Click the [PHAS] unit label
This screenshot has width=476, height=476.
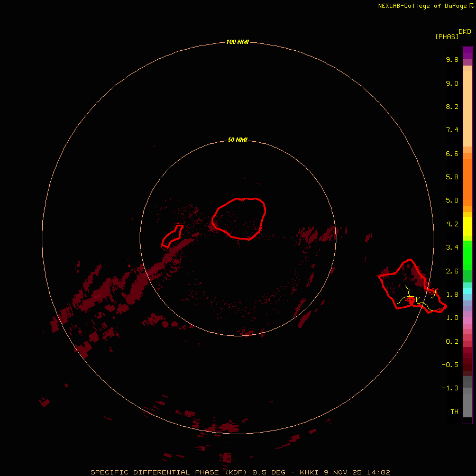(447, 36)
